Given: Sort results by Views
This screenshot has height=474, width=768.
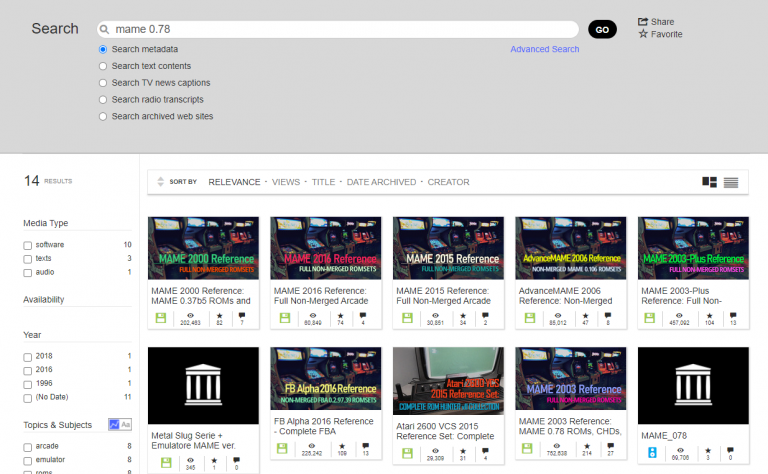Looking at the screenshot, I should pos(285,182).
